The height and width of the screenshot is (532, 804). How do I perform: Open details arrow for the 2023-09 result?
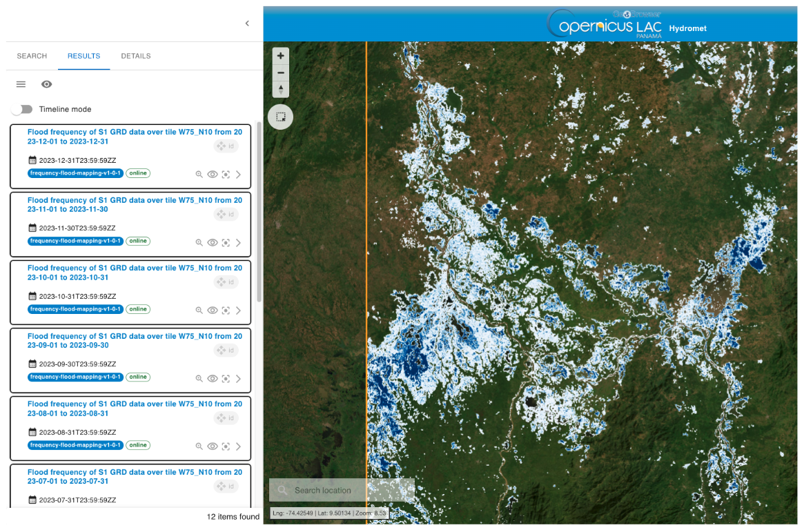pos(238,379)
